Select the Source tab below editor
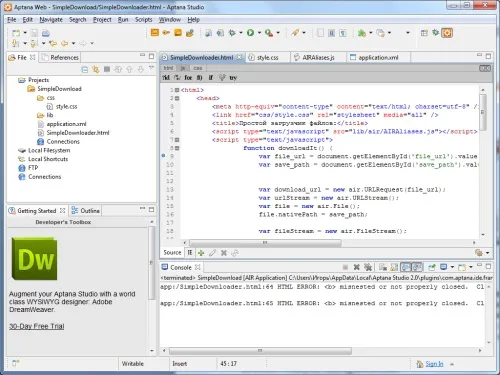500x375 pixels. pos(172,253)
